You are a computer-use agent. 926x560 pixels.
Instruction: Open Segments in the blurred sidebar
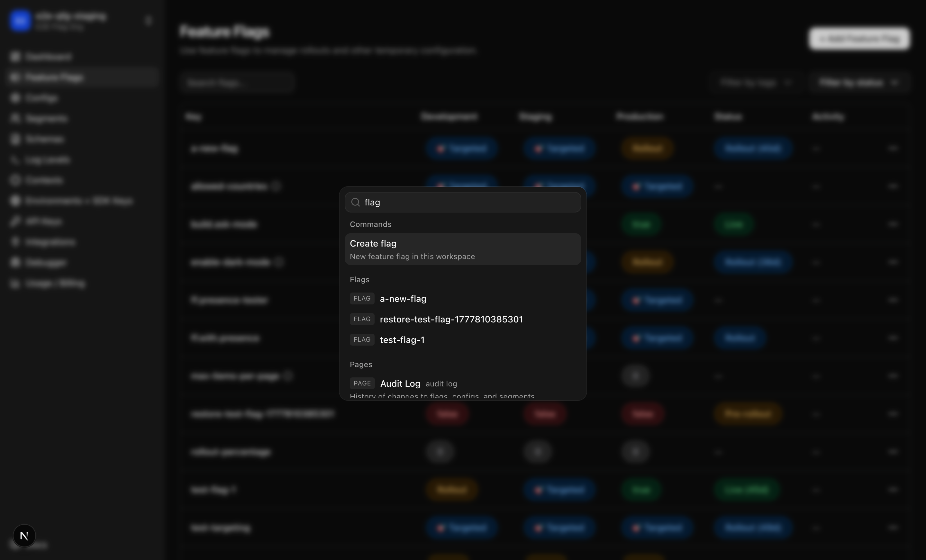tap(82, 118)
